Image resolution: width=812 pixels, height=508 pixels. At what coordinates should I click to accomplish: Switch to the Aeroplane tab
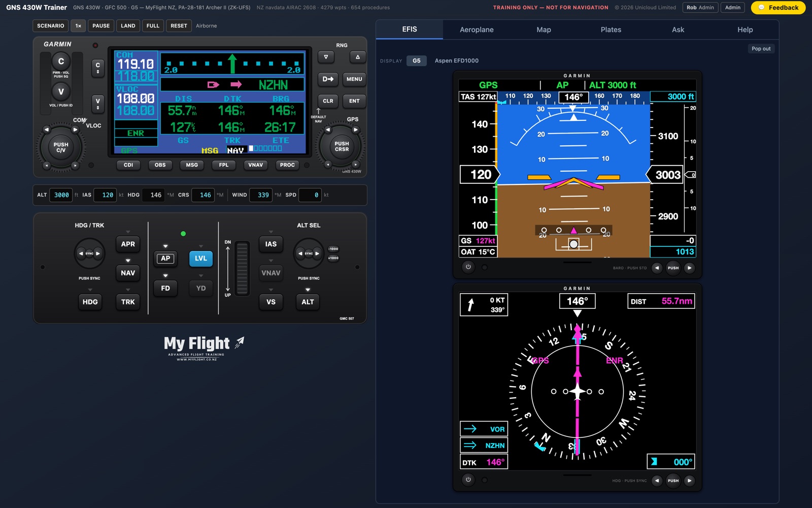click(477, 29)
